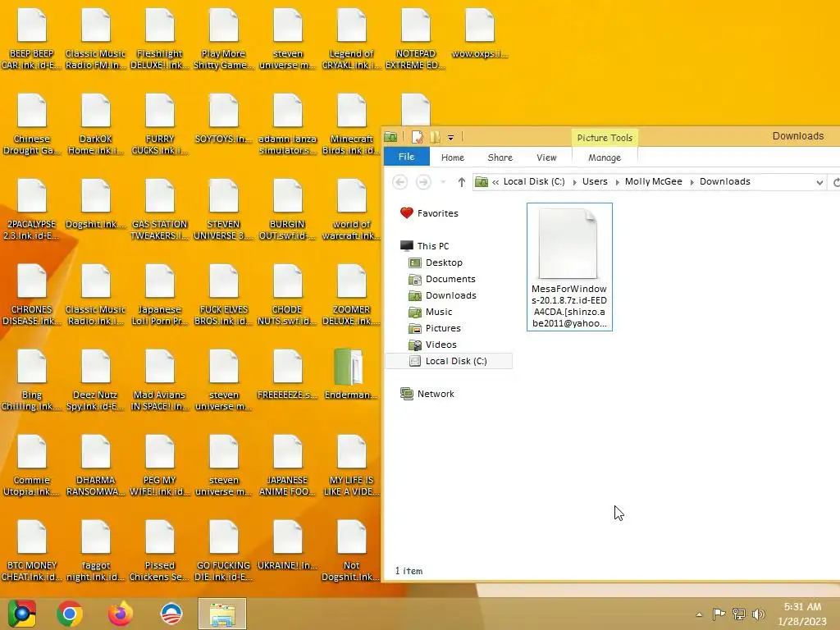The image size is (840, 630).
Task: Select Local Disk (C:) in the navigation pane
Action: 449,361
